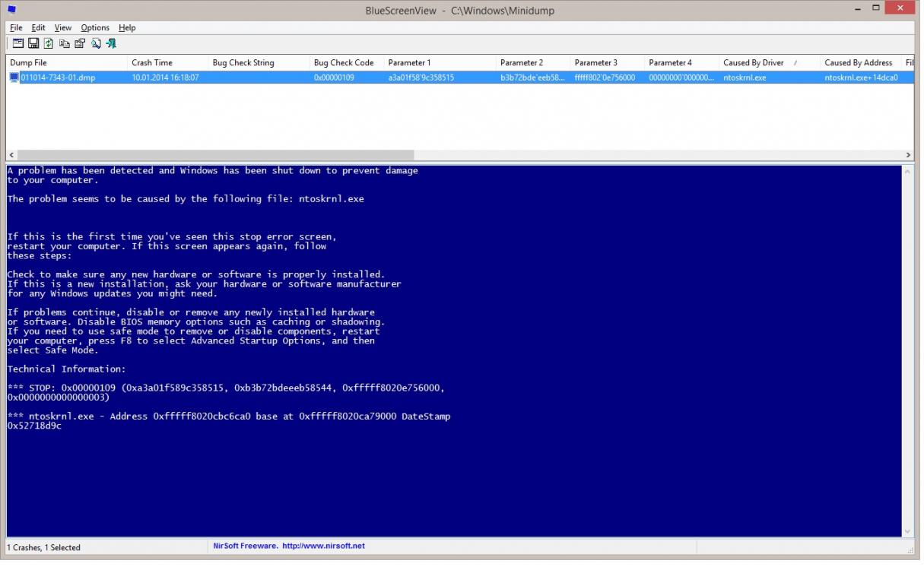Sort by Bug Check String column
The image size is (924, 570).
pos(259,62)
